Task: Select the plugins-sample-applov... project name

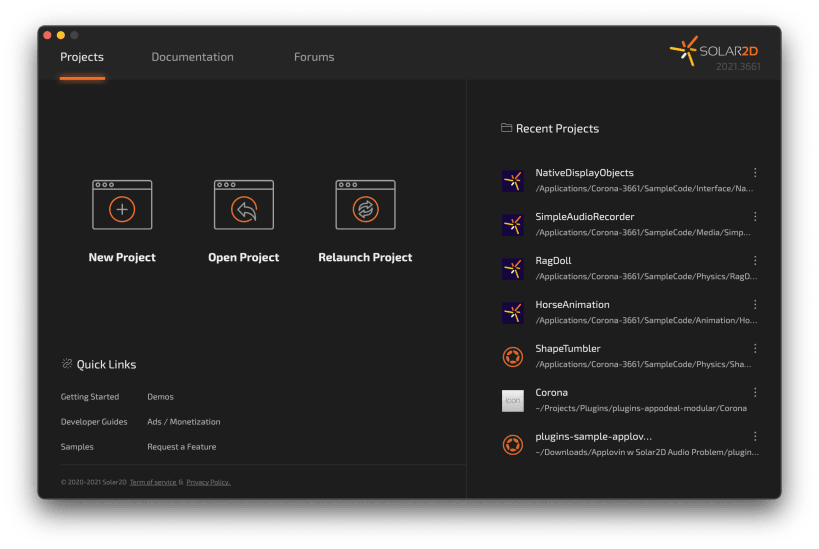Action: pos(593,437)
